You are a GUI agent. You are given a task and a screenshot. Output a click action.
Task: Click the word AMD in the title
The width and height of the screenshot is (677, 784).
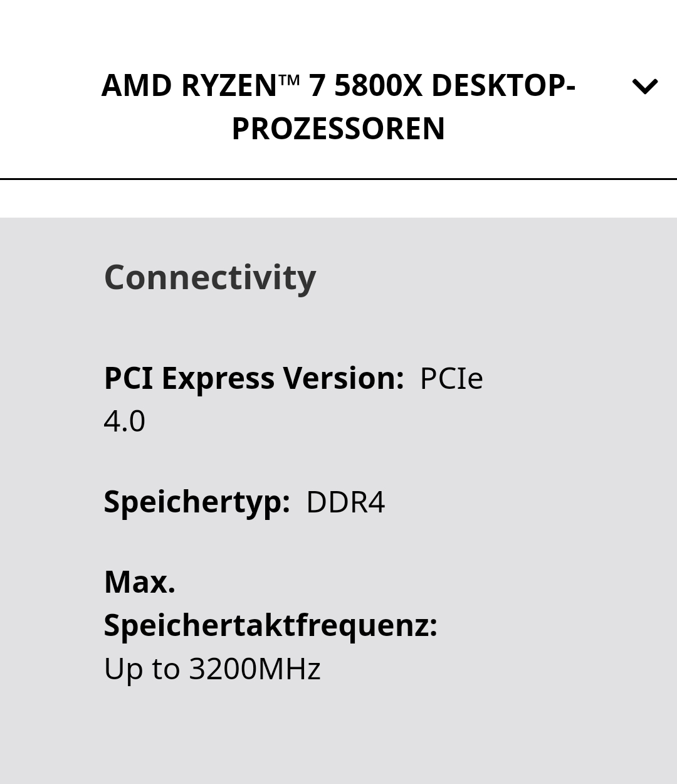pyautogui.click(x=136, y=85)
